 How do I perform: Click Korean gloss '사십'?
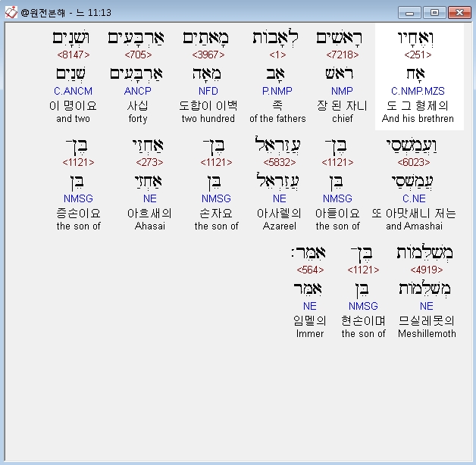pos(138,106)
